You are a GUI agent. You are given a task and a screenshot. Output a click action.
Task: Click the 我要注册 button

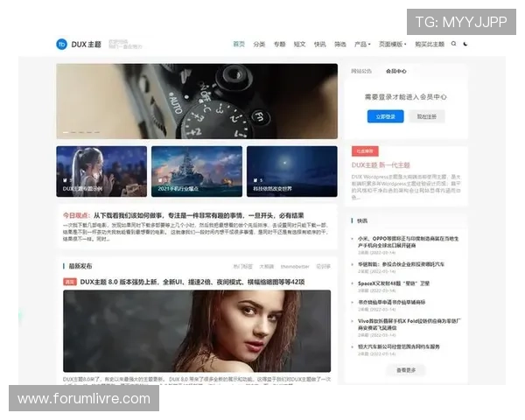pos(425,116)
